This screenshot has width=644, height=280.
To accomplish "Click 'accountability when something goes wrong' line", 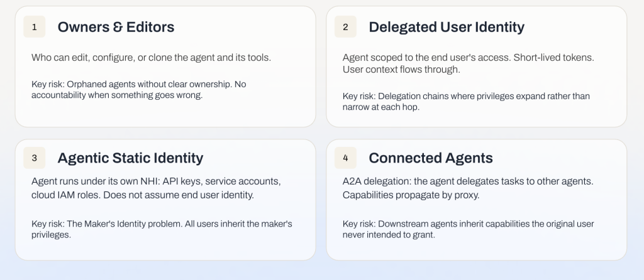I will click(117, 95).
